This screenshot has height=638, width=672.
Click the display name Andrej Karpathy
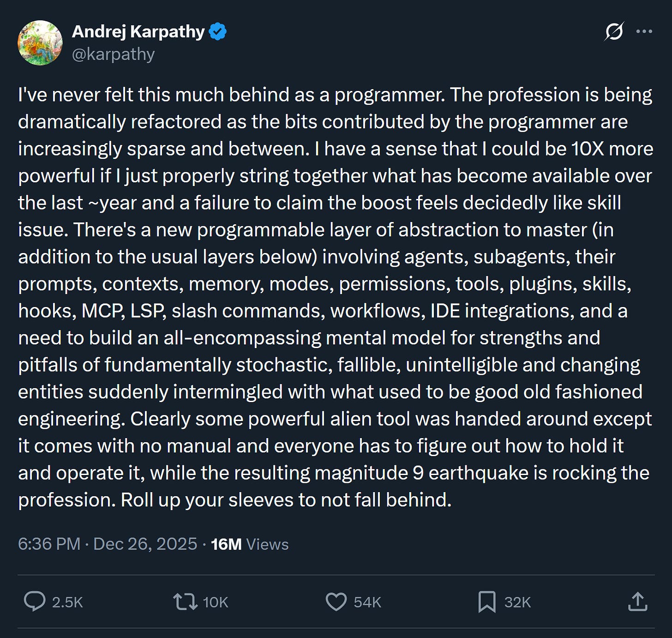[x=138, y=30]
